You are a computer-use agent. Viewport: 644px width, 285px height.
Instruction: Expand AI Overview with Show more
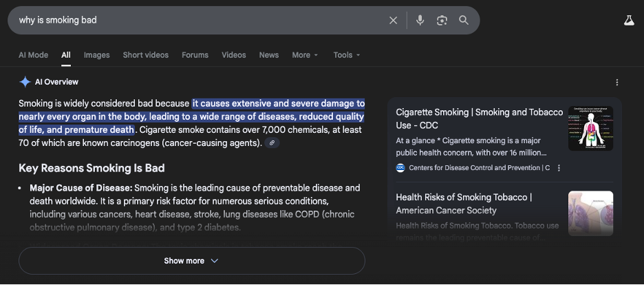(191, 261)
